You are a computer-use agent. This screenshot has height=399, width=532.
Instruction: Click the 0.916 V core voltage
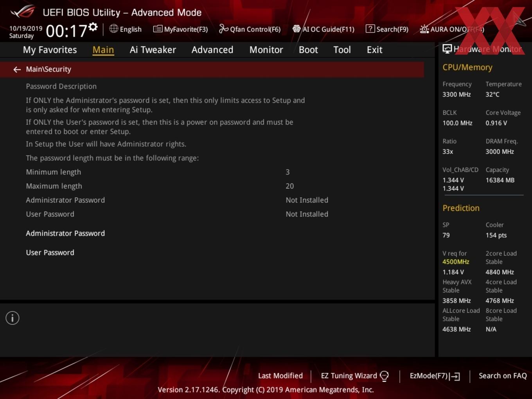pyautogui.click(x=496, y=123)
